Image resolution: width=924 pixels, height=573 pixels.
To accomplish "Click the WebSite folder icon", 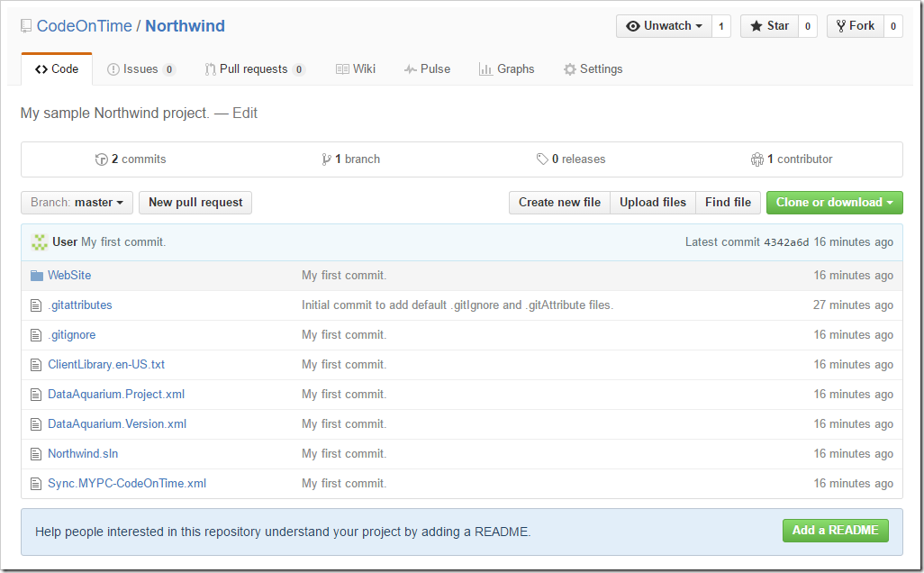I will point(37,276).
